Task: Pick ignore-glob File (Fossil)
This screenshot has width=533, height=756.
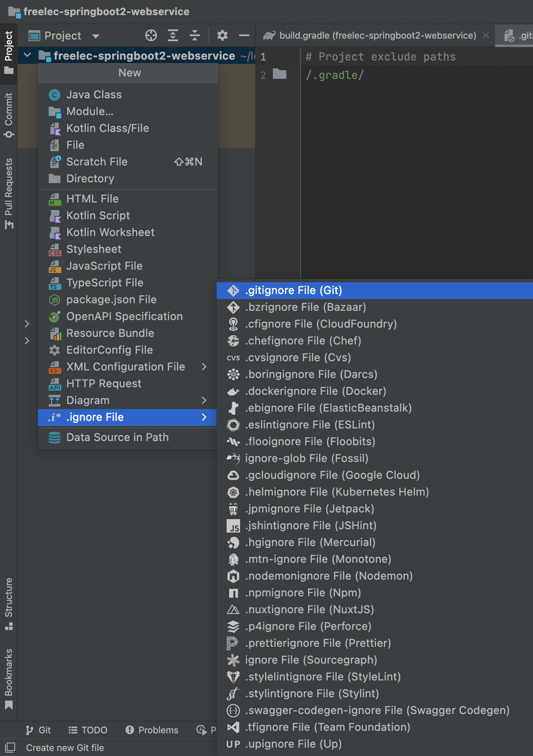Action: tap(375, 458)
